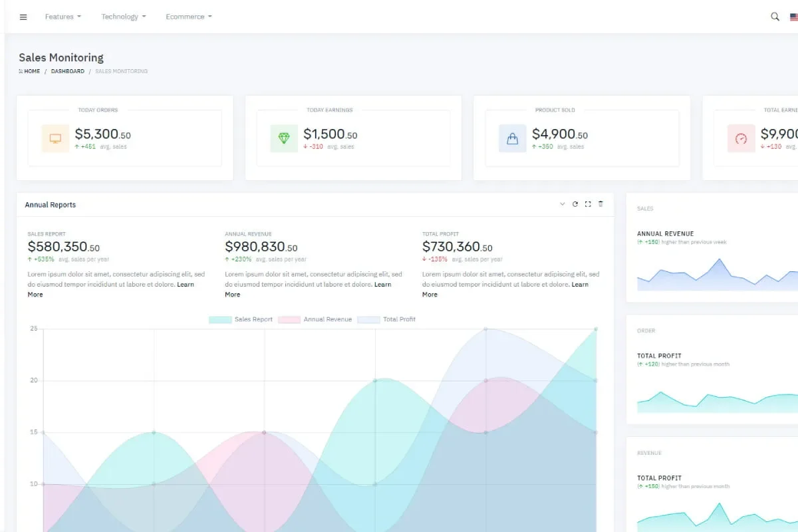The width and height of the screenshot is (798, 532).
Task: Click the search magnifier icon
Action: tap(775, 17)
